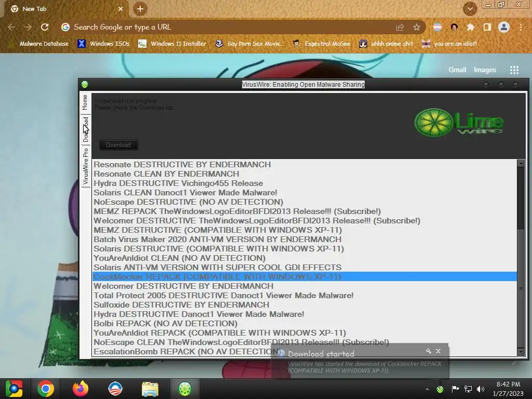Open the Chrome profile avatar
This screenshot has height=399, width=532.
click(504, 27)
